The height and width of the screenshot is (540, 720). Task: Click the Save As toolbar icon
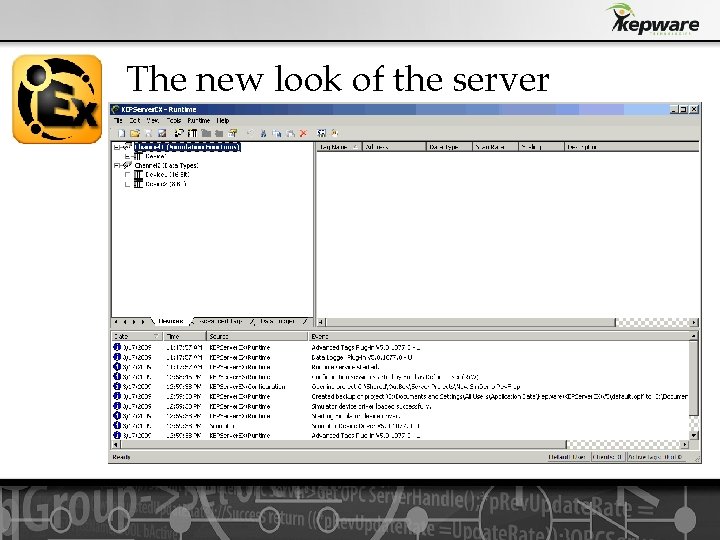(x=162, y=133)
